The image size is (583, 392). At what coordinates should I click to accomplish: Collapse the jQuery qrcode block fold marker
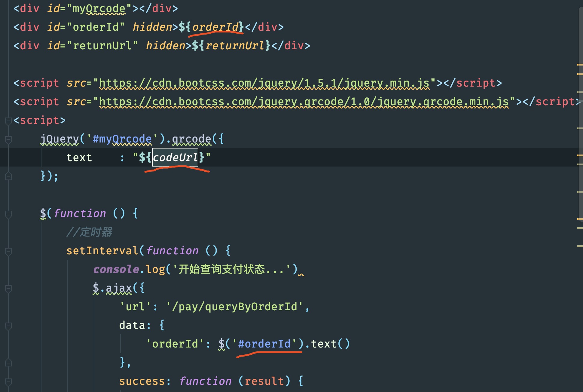click(x=8, y=140)
